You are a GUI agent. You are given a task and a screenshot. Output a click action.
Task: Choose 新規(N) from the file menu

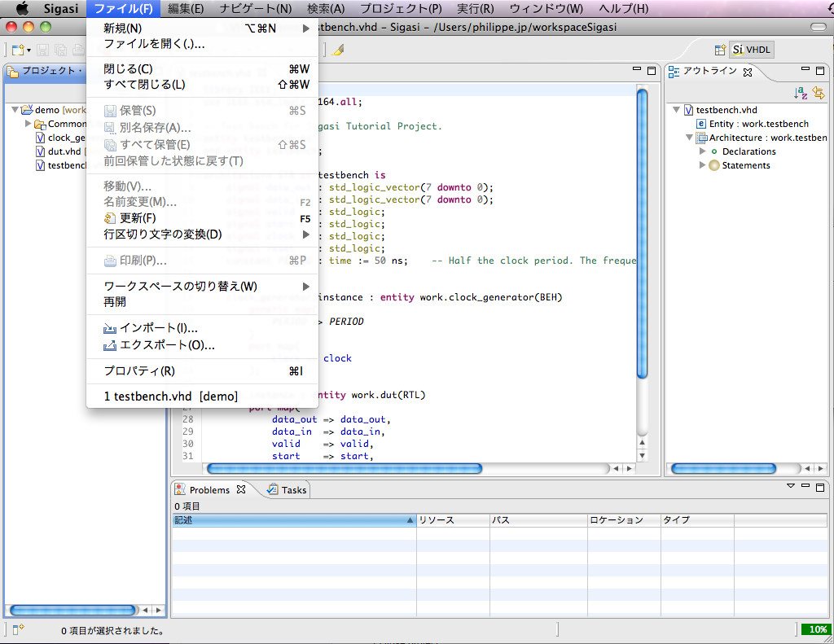coord(202,28)
